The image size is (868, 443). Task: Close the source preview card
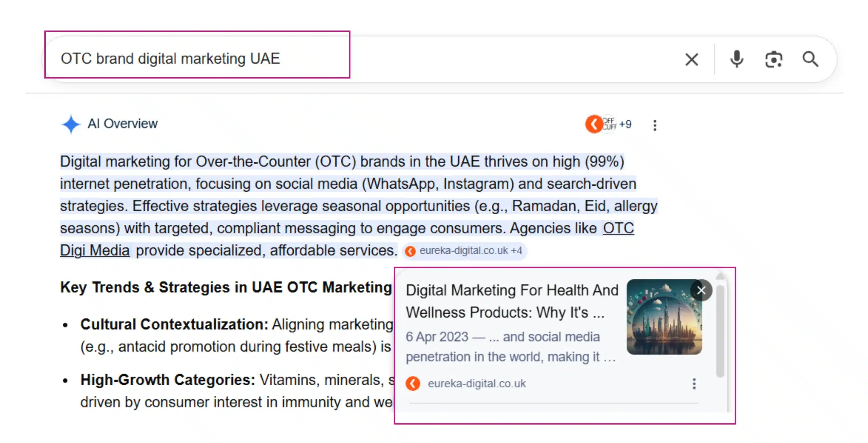click(701, 290)
